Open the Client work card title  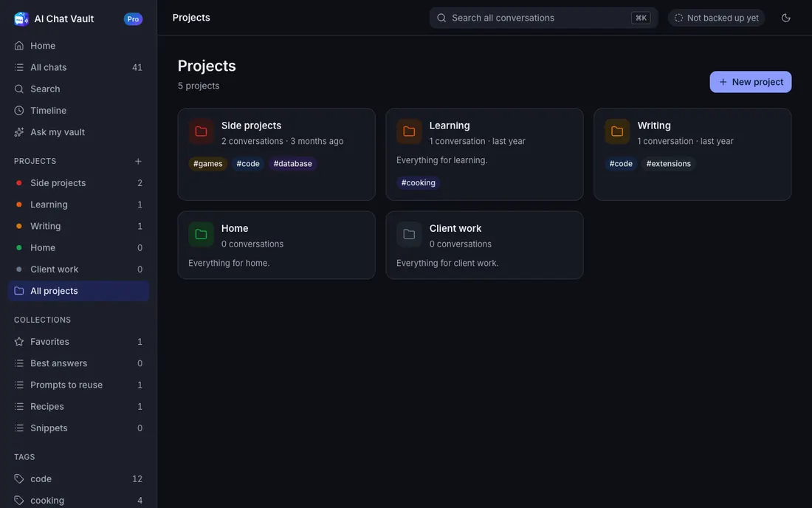[x=455, y=228]
